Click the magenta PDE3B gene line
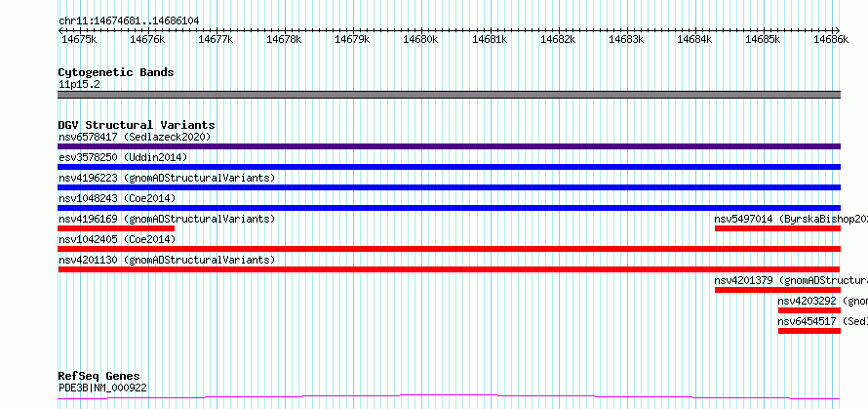 pyautogui.click(x=450, y=397)
